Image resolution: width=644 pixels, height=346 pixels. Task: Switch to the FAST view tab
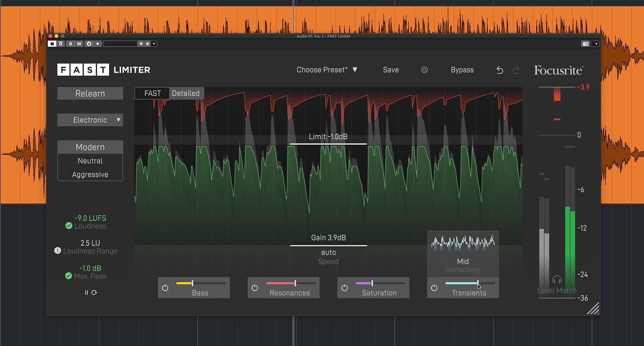coord(152,93)
